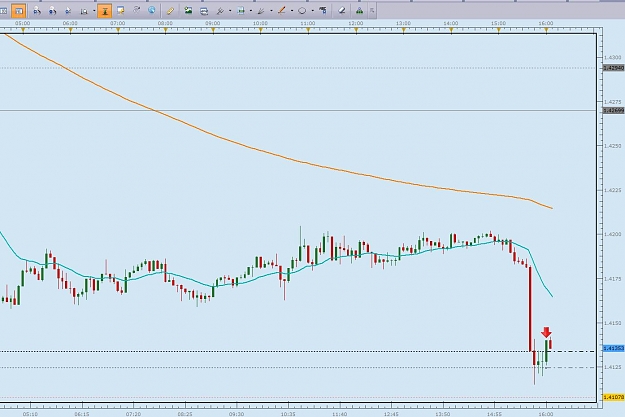
Task: Select the magnifier zoom tool
Action: 84,11
